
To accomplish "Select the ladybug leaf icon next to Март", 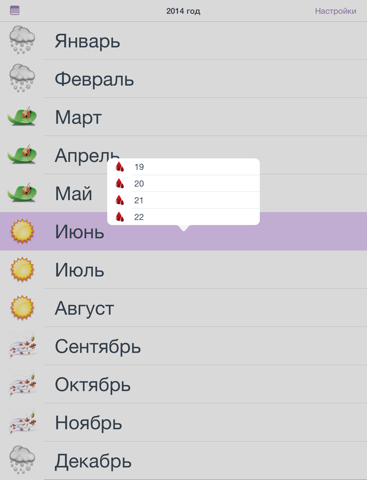I will (22, 117).
